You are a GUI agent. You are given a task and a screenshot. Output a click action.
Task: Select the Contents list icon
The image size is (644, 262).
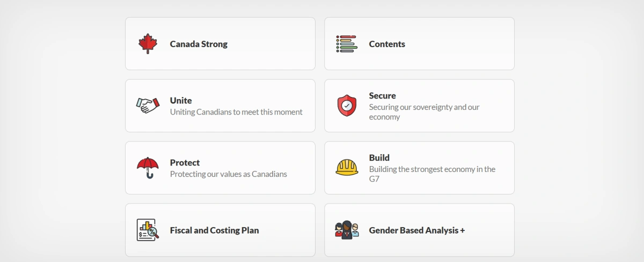coord(347,44)
